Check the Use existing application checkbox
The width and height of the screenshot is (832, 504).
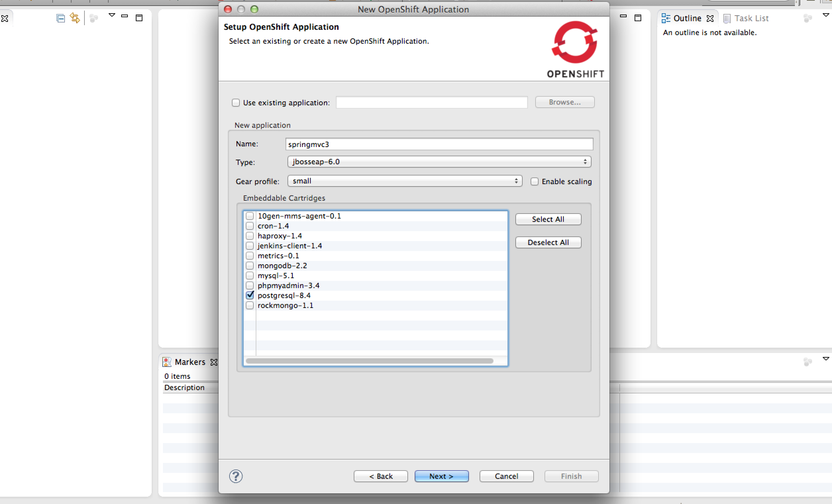pos(236,103)
